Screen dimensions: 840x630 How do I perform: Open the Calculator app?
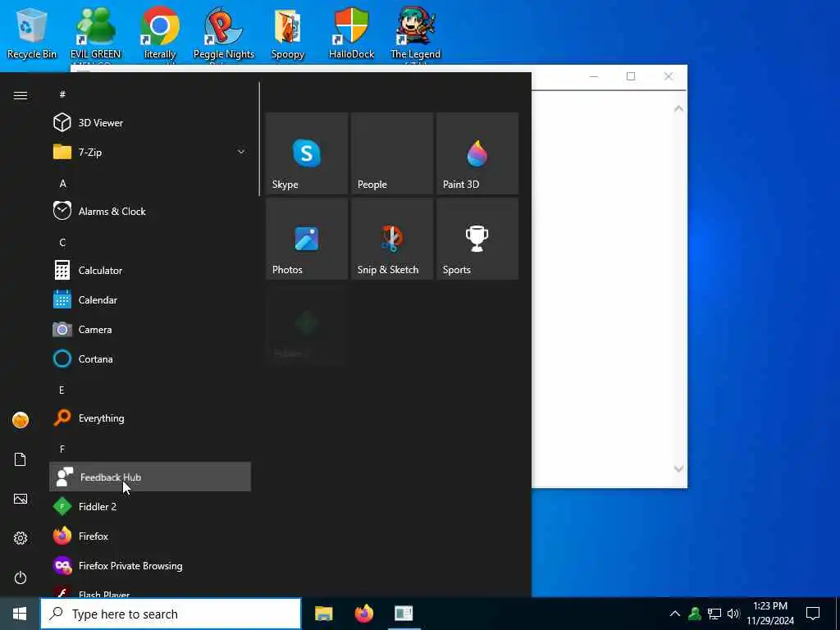point(150,270)
